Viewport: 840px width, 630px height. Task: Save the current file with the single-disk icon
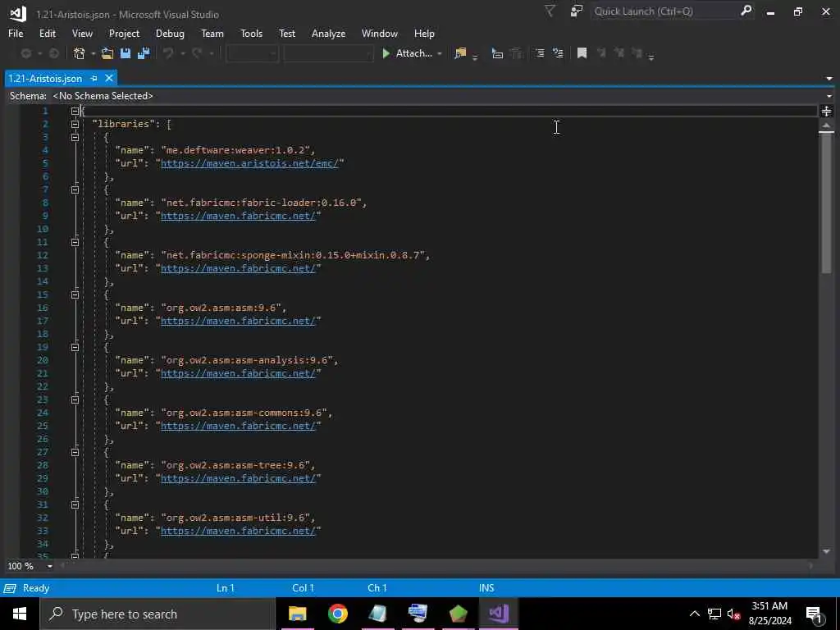(126, 53)
